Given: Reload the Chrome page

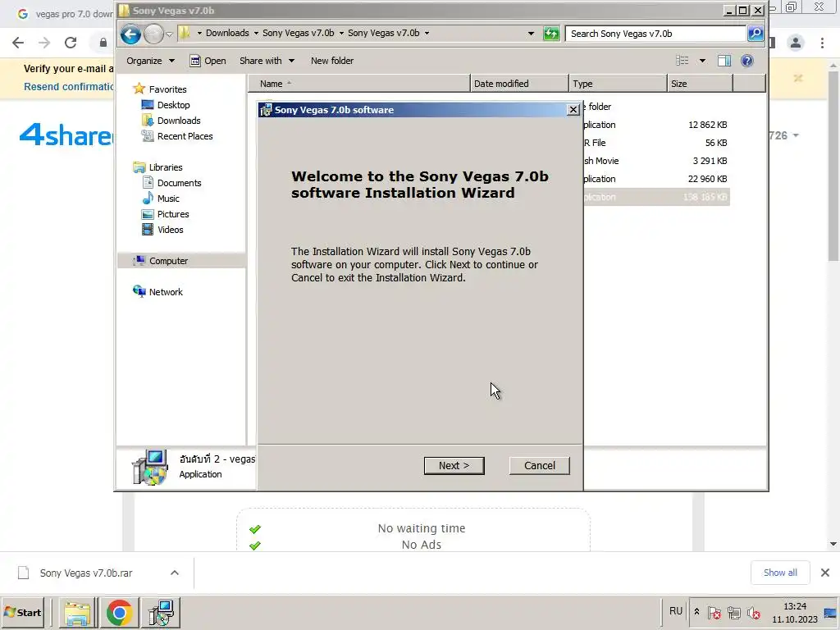Looking at the screenshot, I should pos(71,43).
